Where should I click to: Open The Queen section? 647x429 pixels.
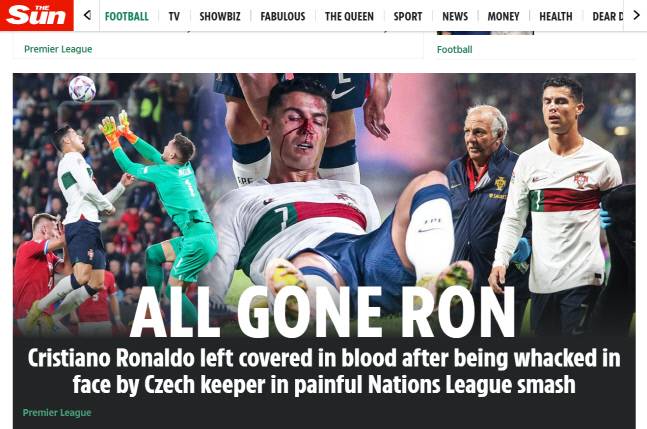click(x=349, y=16)
